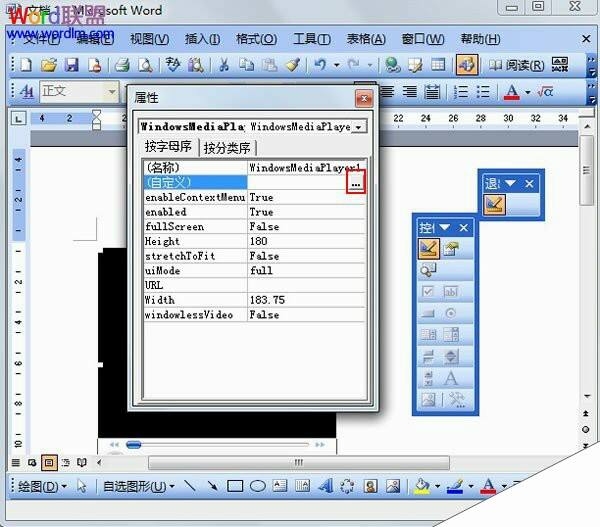Viewport: 600px width, 527px height.
Task: Click the media player seek slider thumb
Action: [134, 444]
